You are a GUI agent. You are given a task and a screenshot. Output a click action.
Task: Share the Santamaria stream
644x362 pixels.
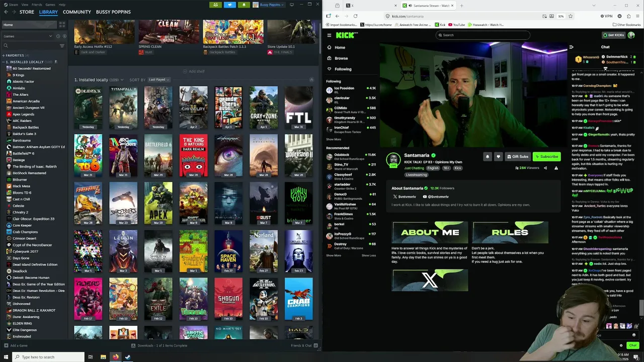(545, 168)
